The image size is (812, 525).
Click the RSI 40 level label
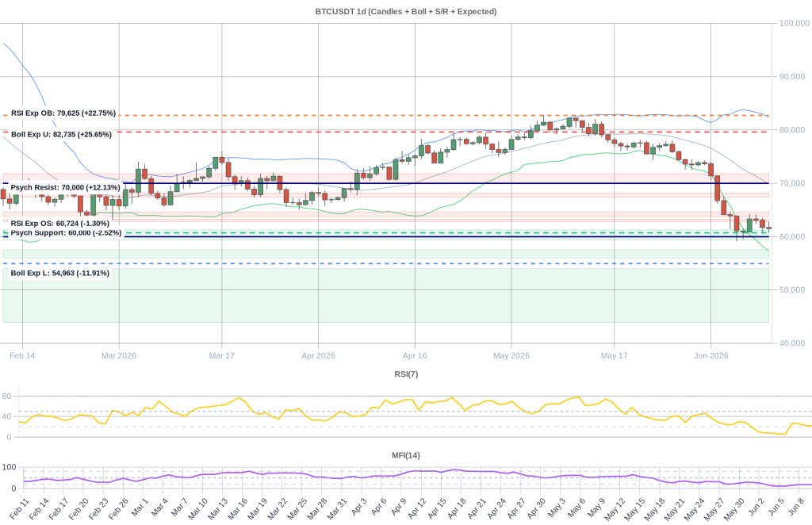click(x=6, y=417)
